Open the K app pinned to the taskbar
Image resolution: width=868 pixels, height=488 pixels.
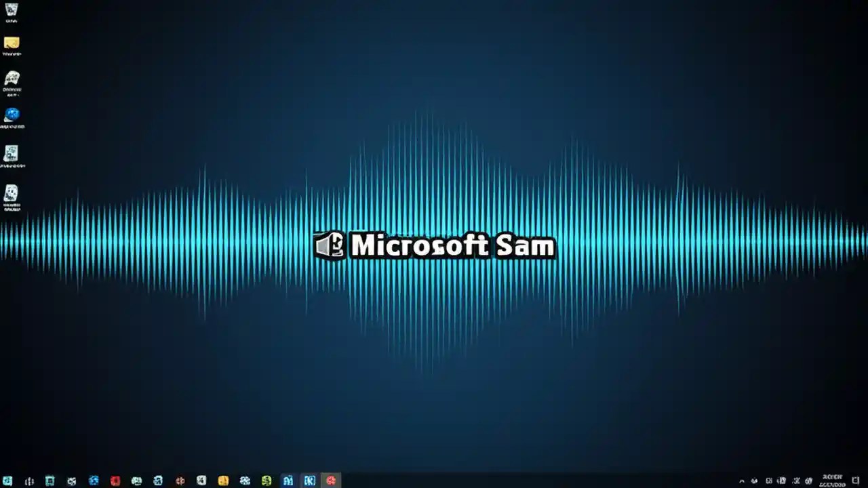tap(309, 481)
